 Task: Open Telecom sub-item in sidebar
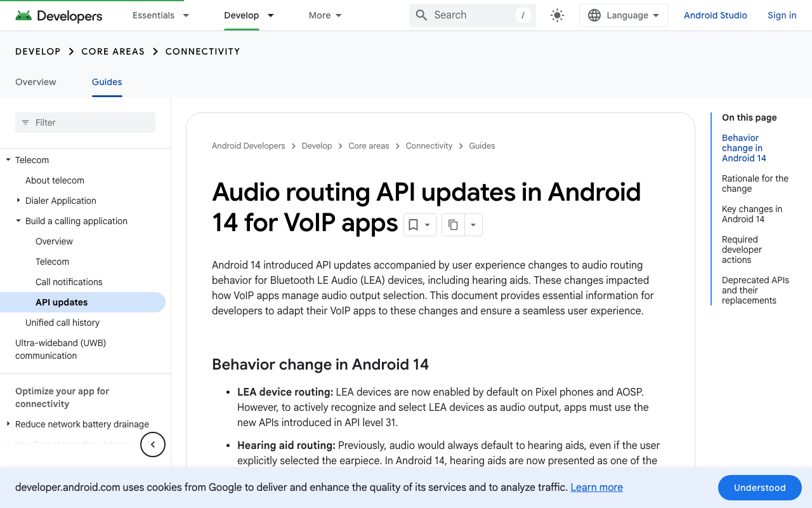(x=52, y=262)
